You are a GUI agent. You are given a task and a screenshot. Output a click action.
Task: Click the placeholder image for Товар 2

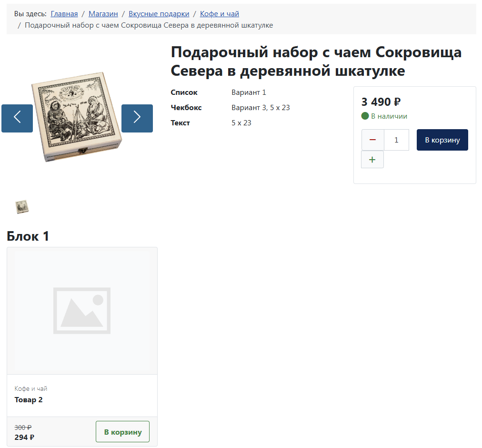[82, 311]
